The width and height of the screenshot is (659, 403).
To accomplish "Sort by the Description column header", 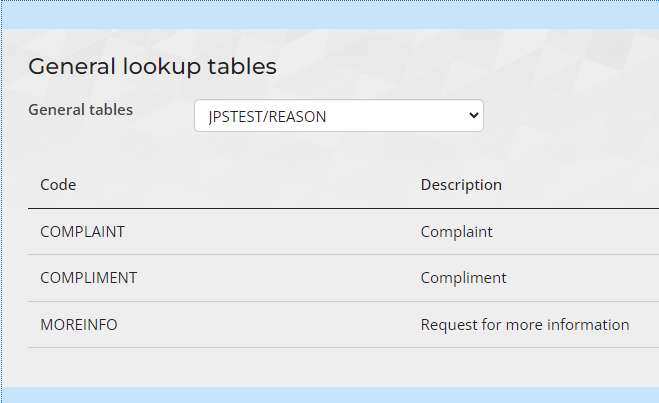I will pyautogui.click(x=461, y=185).
